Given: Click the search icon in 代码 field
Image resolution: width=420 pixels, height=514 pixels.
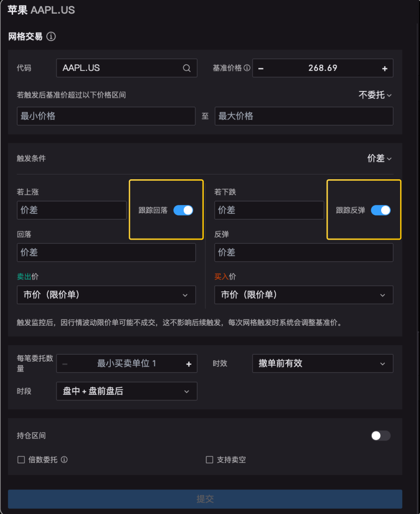Looking at the screenshot, I should (187, 68).
